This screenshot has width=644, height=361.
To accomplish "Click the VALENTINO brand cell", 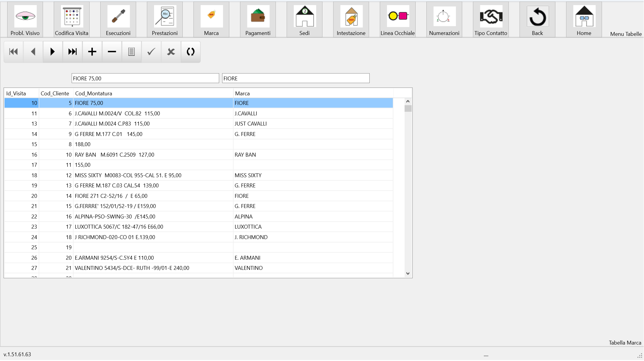I will pyautogui.click(x=313, y=268).
